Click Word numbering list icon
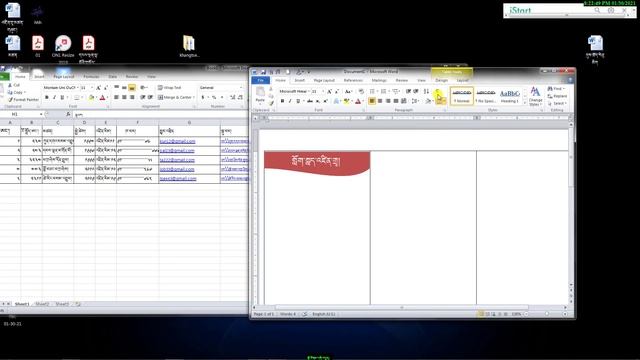Screen dimensions: 640x360 [x=383, y=91]
